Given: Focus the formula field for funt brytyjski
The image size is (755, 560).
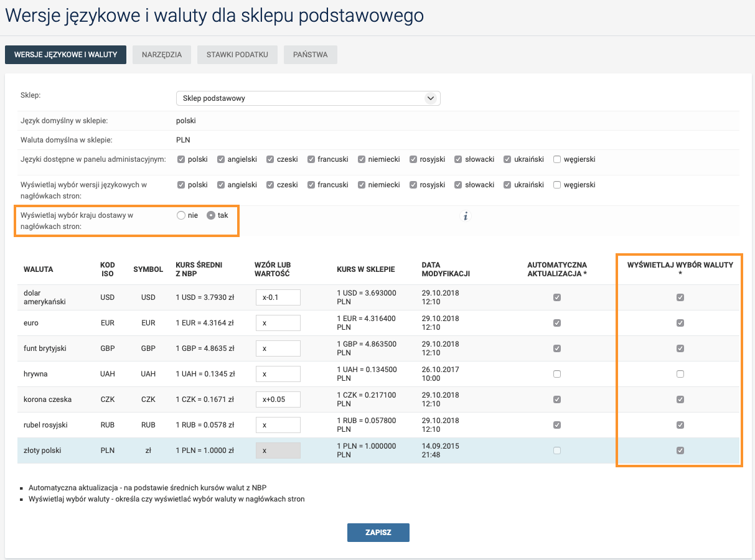Looking at the screenshot, I should pyautogui.click(x=278, y=348).
